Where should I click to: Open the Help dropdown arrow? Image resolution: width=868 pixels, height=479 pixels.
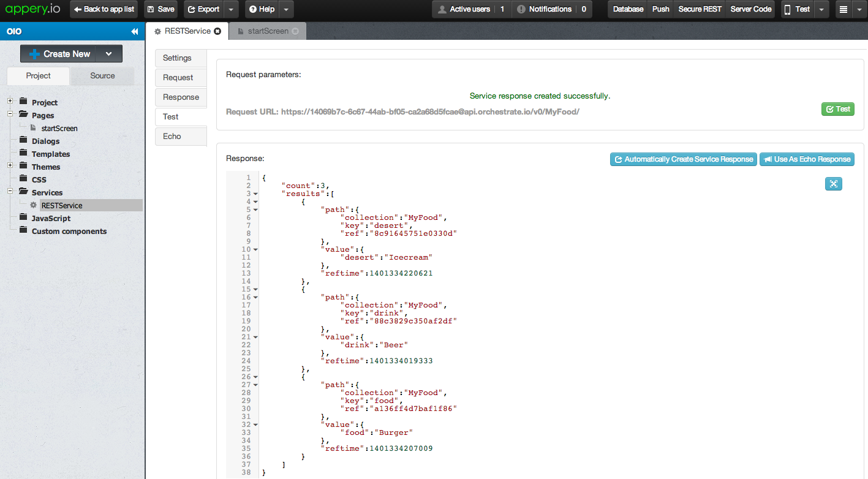[x=287, y=9]
